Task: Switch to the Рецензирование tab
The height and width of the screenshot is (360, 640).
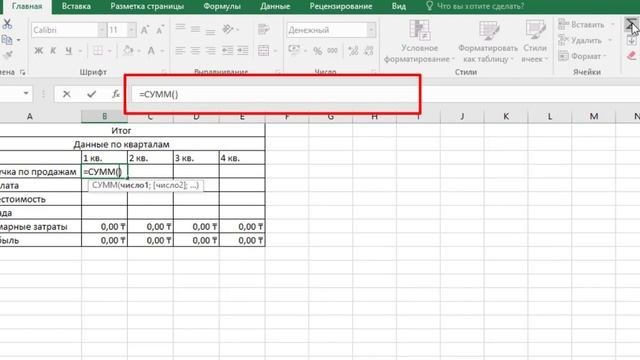Action: [x=341, y=6]
